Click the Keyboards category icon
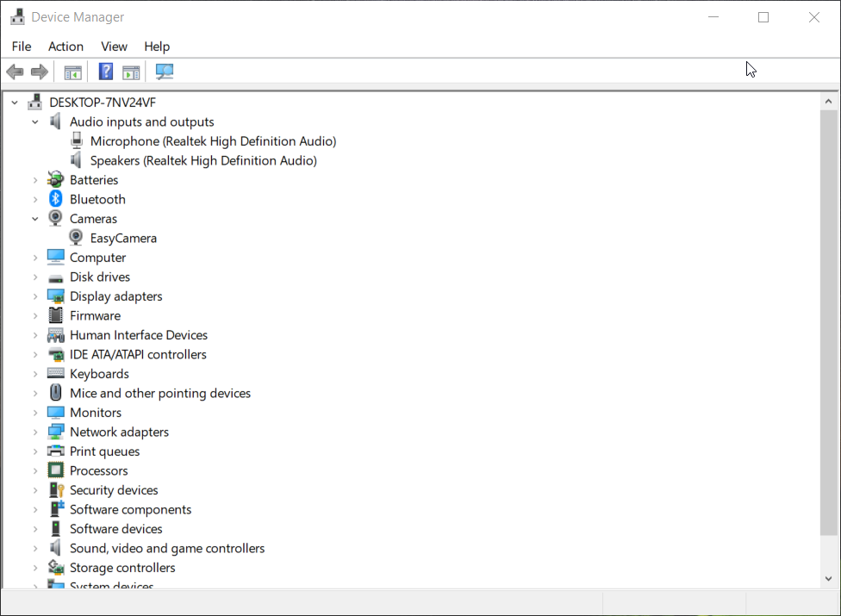841x616 pixels. [x=56, y=373]
